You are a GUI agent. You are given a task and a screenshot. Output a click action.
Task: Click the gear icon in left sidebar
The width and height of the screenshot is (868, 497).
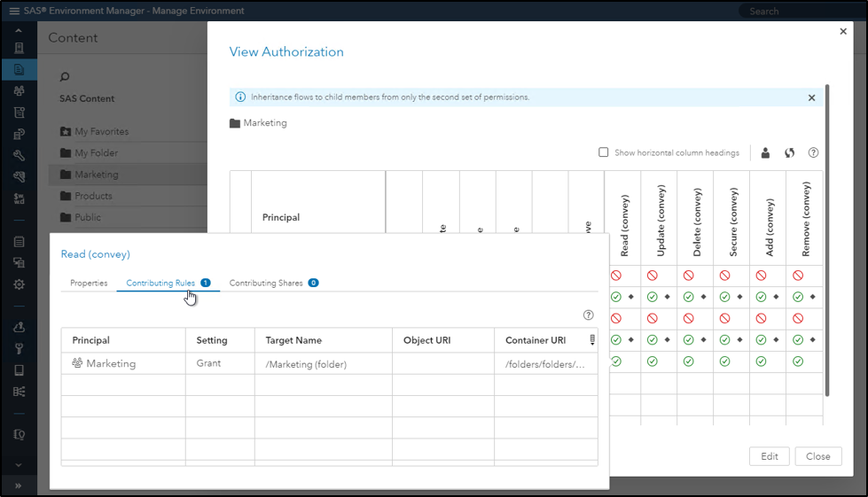tap(19, 284)
